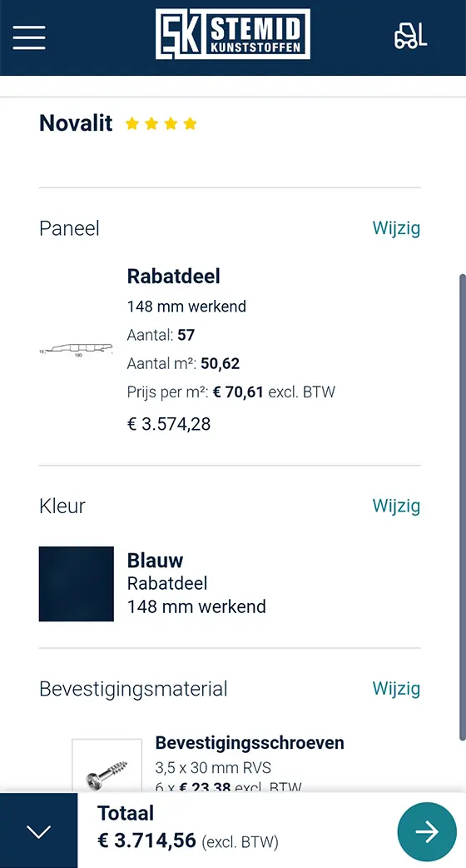The image size is (466, 868).
Task: Edit Bevestigingsmateriaal via Wijzig link
Action: click(x=396, y=689)
